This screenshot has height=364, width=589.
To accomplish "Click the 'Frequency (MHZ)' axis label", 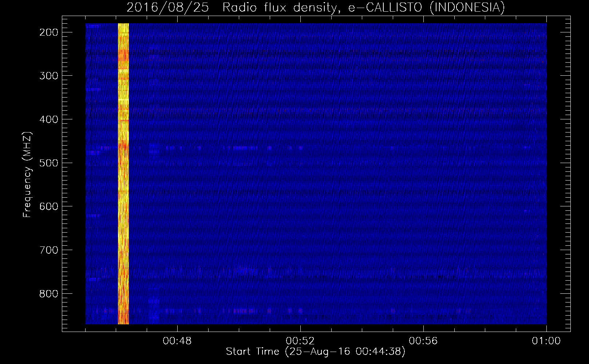I will [27, 175].
